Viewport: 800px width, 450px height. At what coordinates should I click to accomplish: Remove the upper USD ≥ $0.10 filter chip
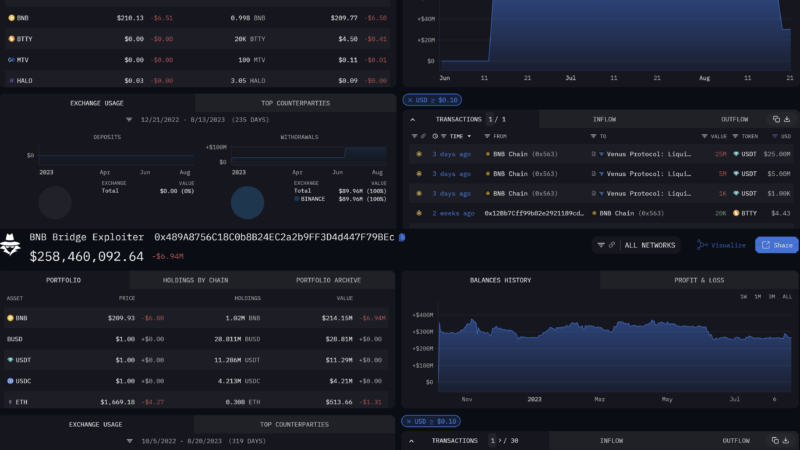pos(410,100)
